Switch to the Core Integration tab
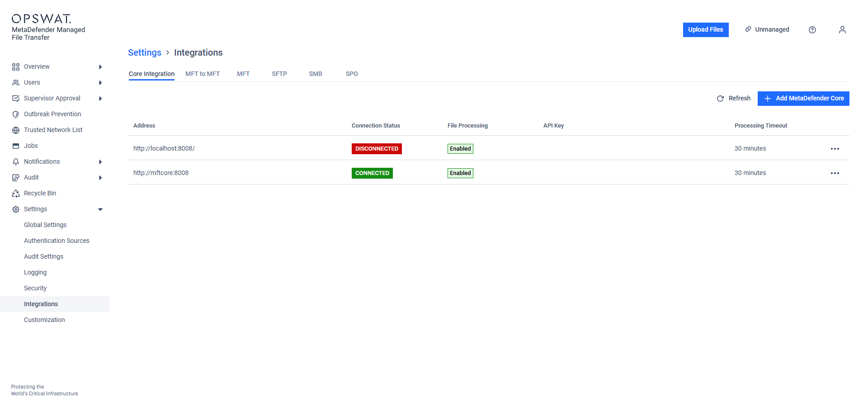 [151, 74]
